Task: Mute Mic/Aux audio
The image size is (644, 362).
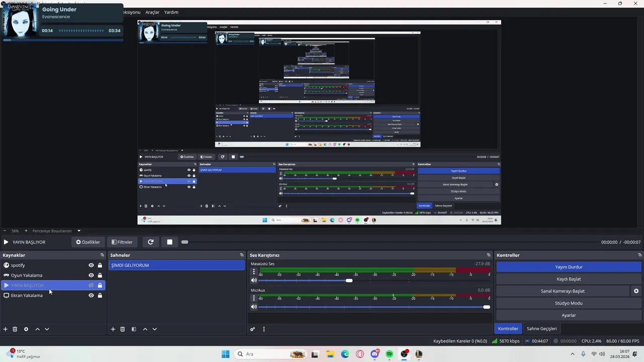Action: (254, 307)
